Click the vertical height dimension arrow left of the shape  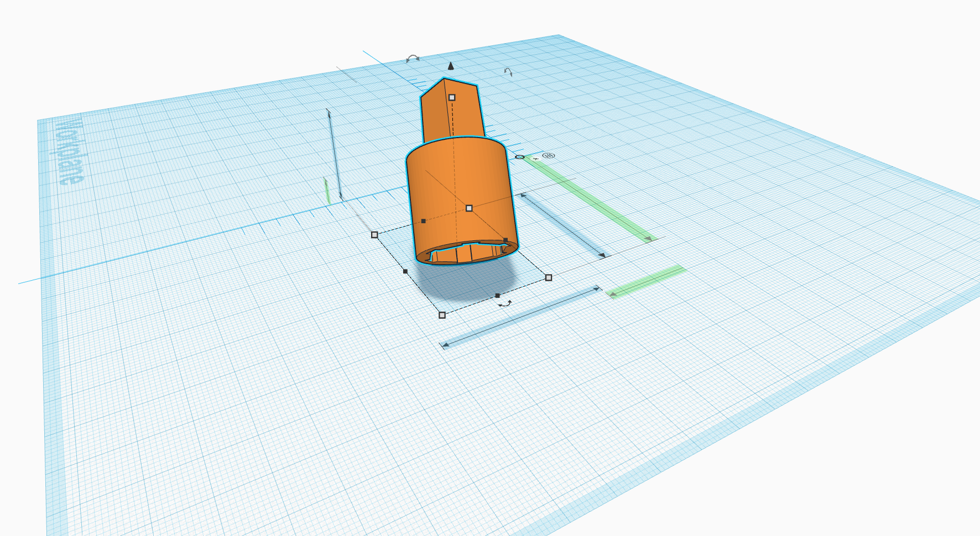tap(335, 154)
